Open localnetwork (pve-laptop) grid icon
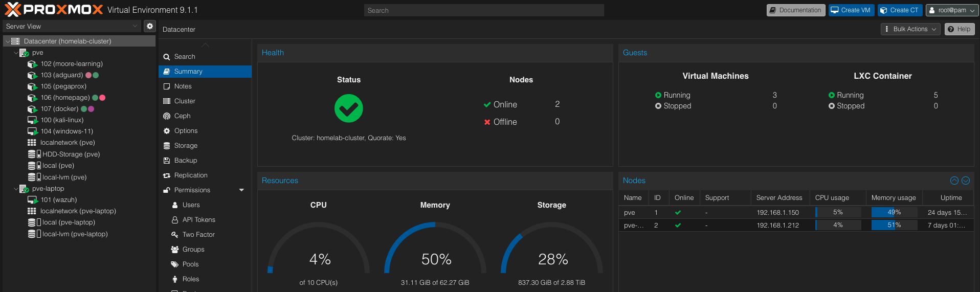Image resolution: width=980 pixels, height=292 pixels. point(32,211)
